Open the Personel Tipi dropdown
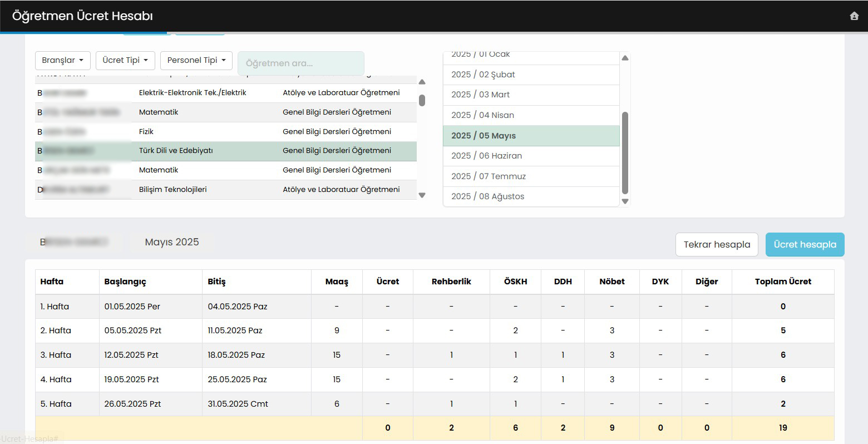 [196, 60]
